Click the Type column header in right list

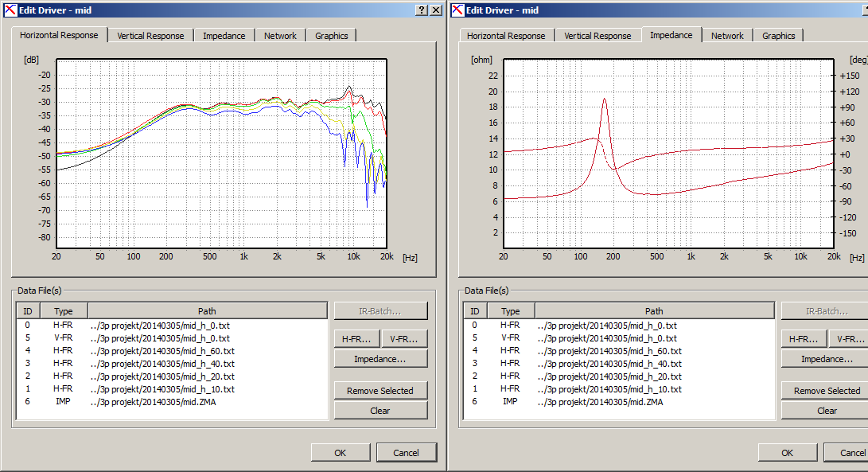tap(511, 310)
